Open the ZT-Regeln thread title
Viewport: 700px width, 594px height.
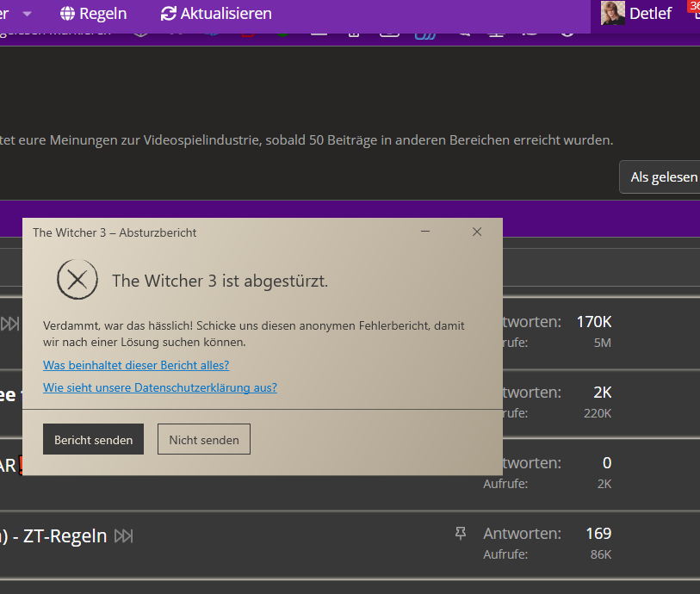[65, 536]
